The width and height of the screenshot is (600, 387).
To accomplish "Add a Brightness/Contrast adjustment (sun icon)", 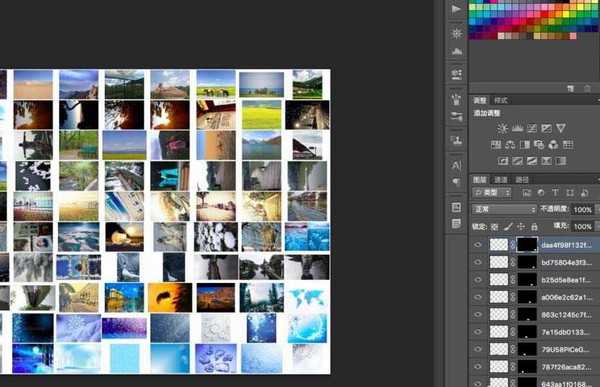I will 502,128.
